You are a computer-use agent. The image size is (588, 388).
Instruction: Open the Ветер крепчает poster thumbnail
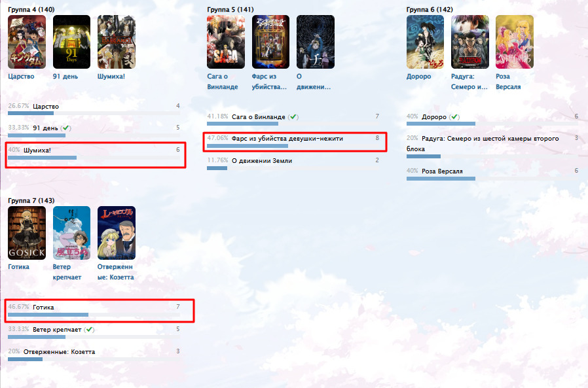click(x=71, y=233)
